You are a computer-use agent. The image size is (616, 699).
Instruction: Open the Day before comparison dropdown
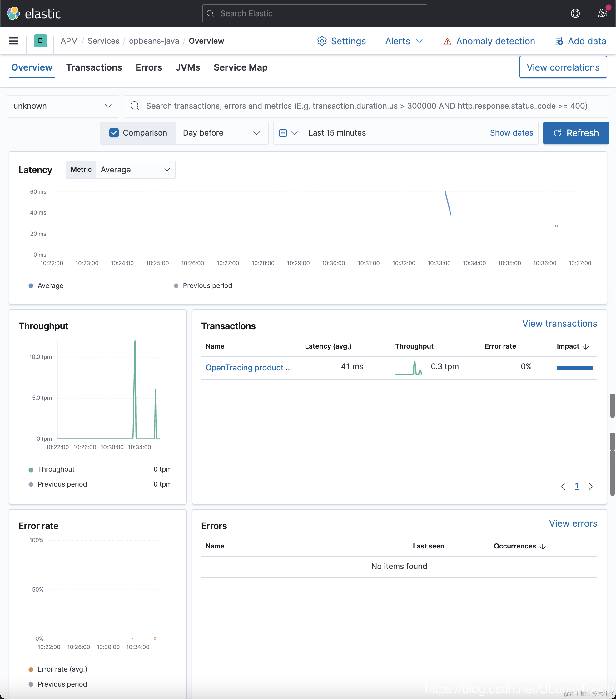(x=222, y=133)
